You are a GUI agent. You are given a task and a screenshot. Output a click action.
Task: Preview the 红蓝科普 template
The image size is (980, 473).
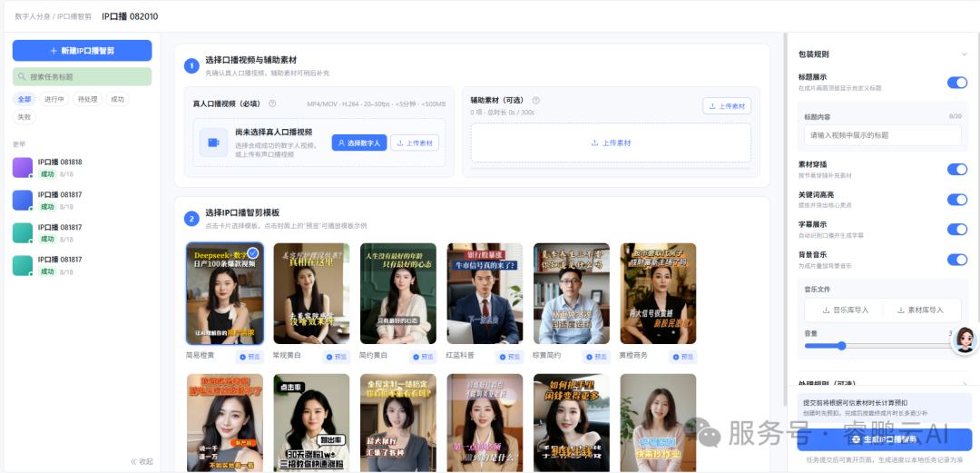pyautogui.click(x=509, y=357)
